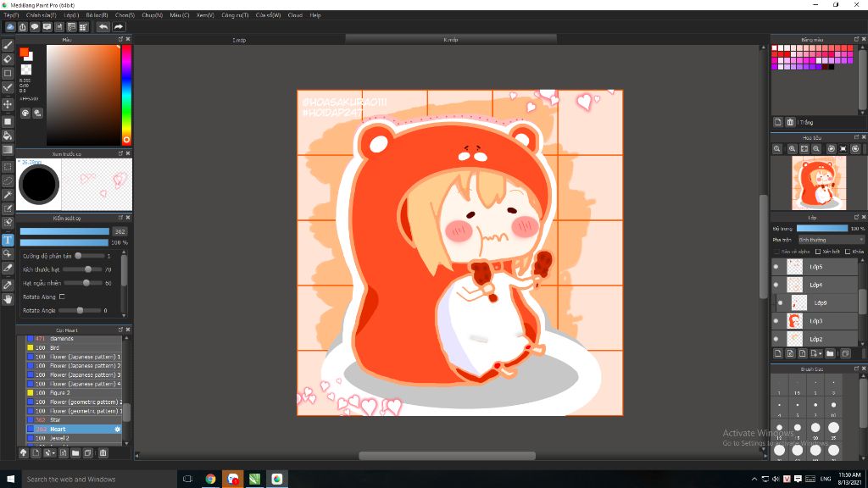Toggle the Khóa (lock) checkbox
Screen dimensions: 868x488
pos(848,251)
